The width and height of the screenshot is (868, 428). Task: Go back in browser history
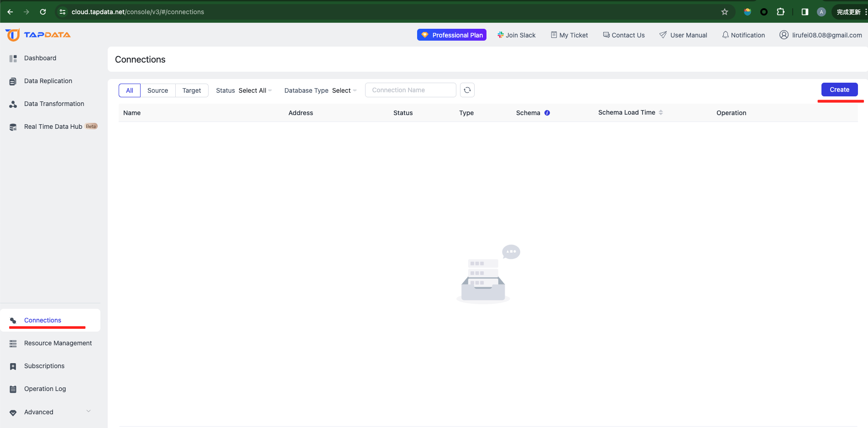(x=10, y=12)
